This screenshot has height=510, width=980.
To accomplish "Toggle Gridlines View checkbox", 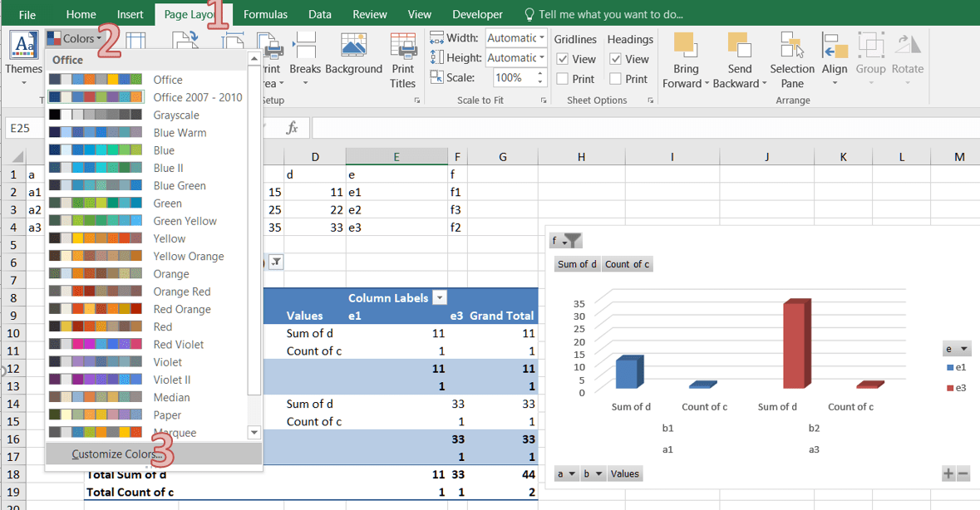I will point(564,58).
